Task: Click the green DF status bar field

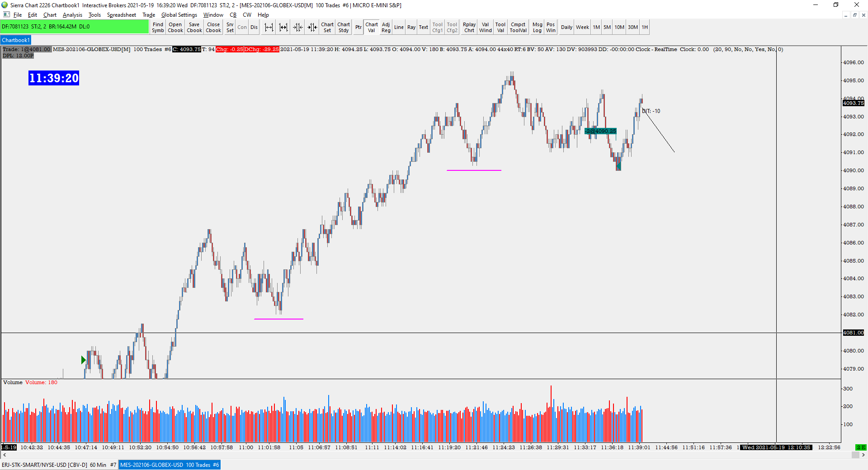Action: [75, 27]
